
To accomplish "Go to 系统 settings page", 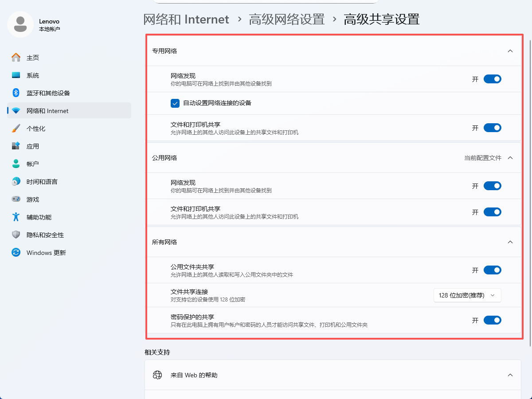I will pos(33,75).
